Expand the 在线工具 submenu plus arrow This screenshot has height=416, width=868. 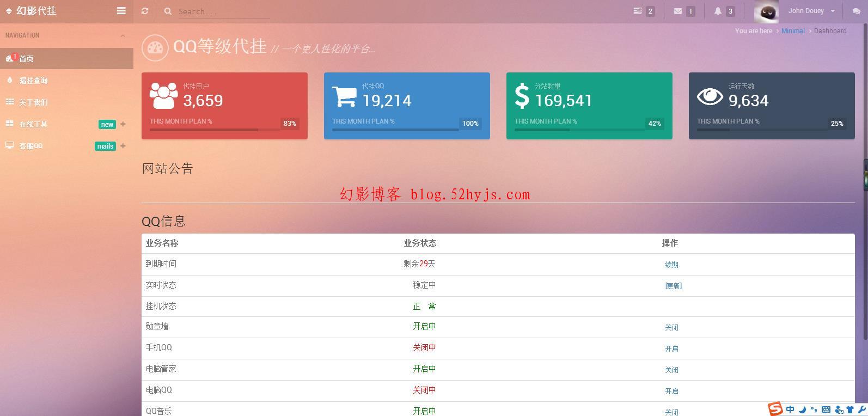[123, 124]
